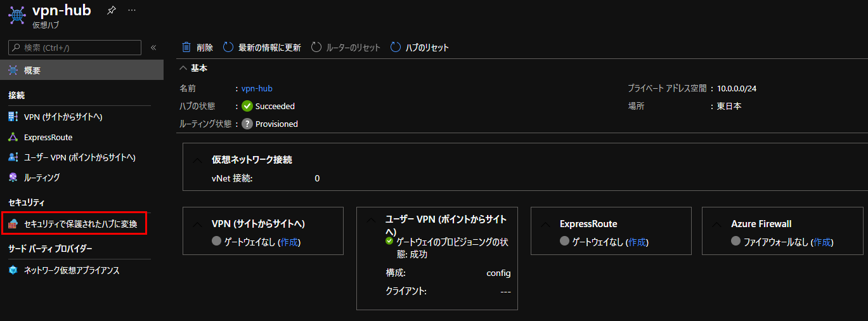Image resolution: width=868 pixels, height=321 pixels.
Task: Click the vNet 接続 count 0
Action: coord(317,178)
